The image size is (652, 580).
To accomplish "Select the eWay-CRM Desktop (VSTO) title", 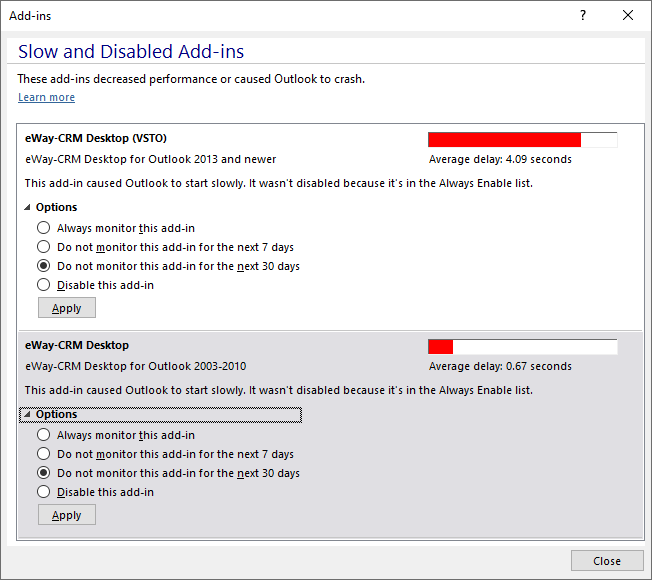I will tap(96, 138).
